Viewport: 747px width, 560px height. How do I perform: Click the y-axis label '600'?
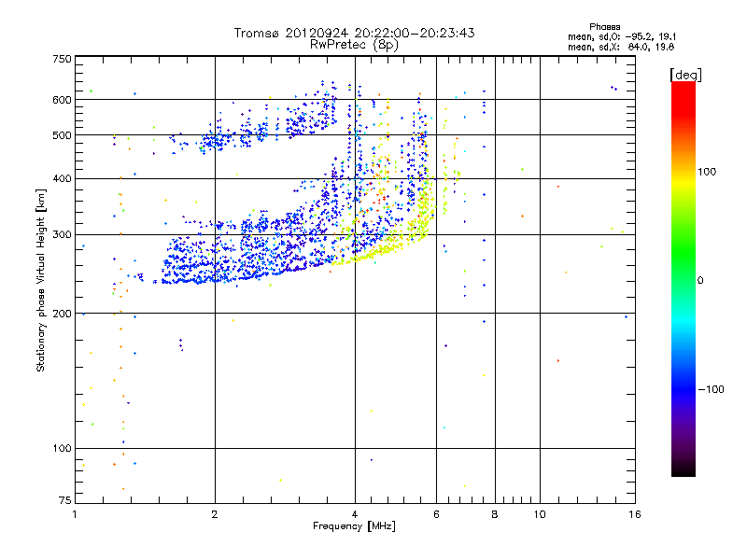[62, 100]
